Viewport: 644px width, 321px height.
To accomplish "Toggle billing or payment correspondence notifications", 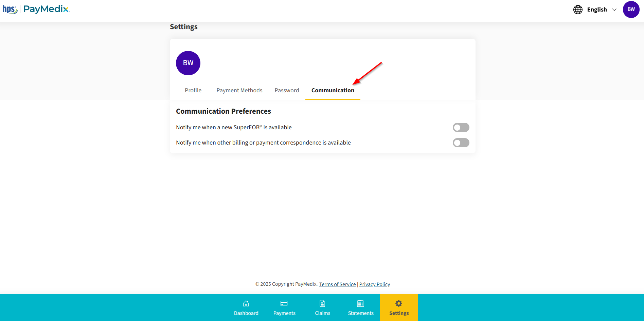I will click(x=461, y=143).
